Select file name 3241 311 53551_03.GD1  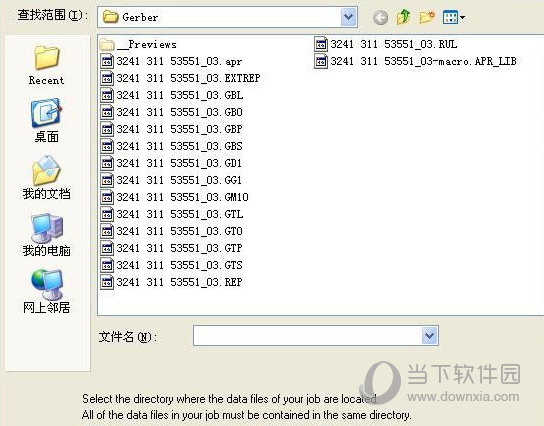(179, 163)
